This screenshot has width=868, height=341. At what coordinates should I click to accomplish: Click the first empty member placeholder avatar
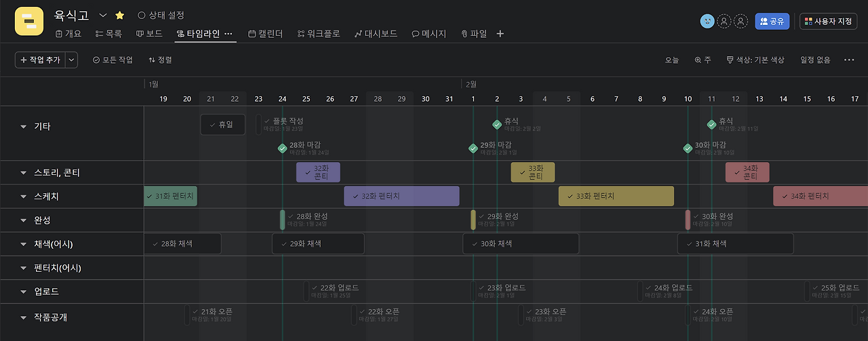tap(724, 21)
